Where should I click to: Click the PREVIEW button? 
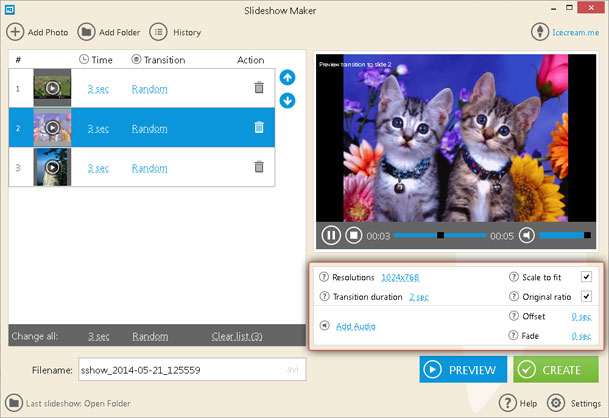click(x=463, y=369)
